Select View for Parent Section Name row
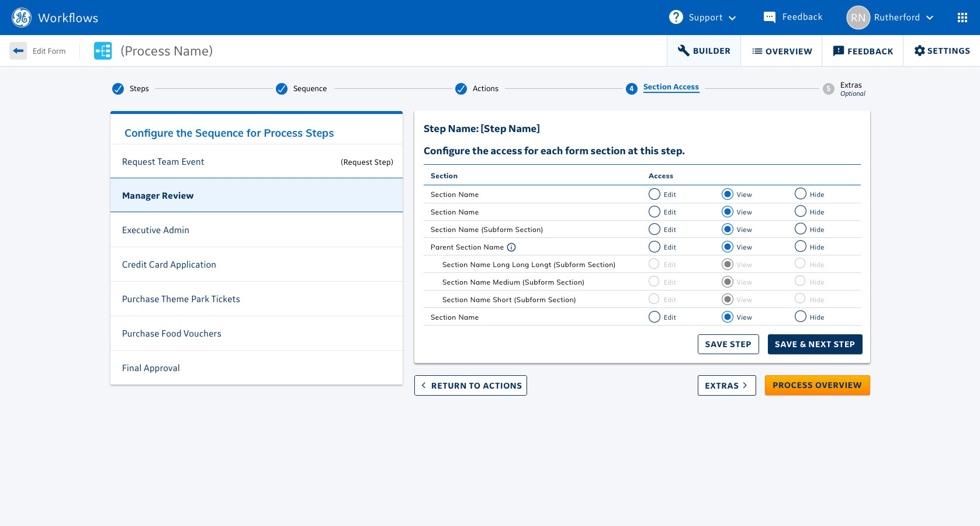The image size is (980, 526). (728, 247)
